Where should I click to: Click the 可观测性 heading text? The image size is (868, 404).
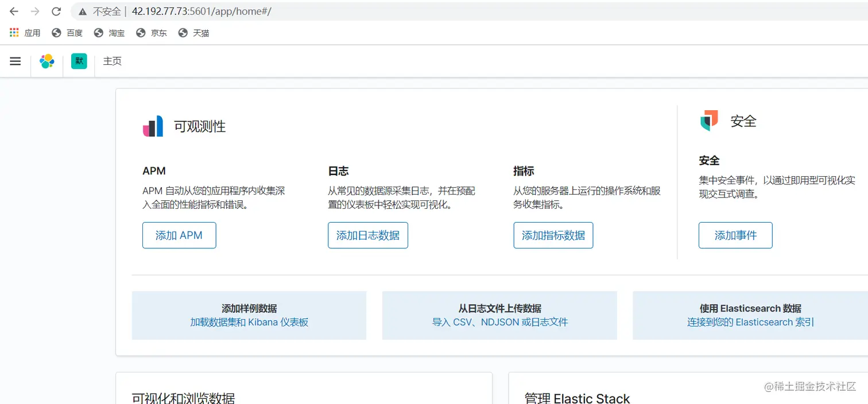point(200,126)
